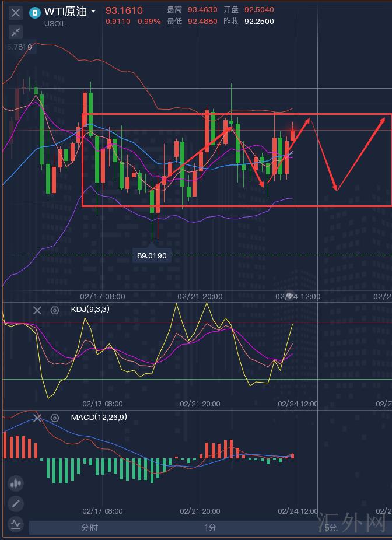Activate the pencil drawing tool
The image size is (392, 540).
click(x=16, y=503)
